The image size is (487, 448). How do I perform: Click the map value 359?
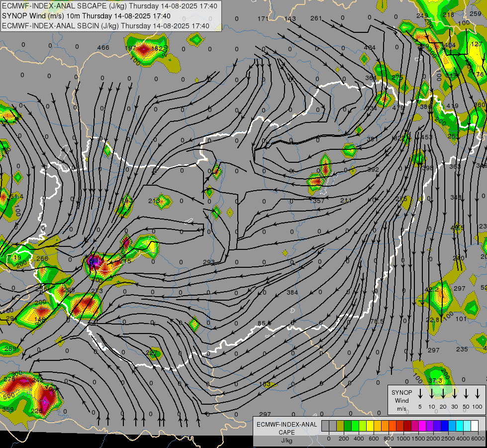pos(8,410)
